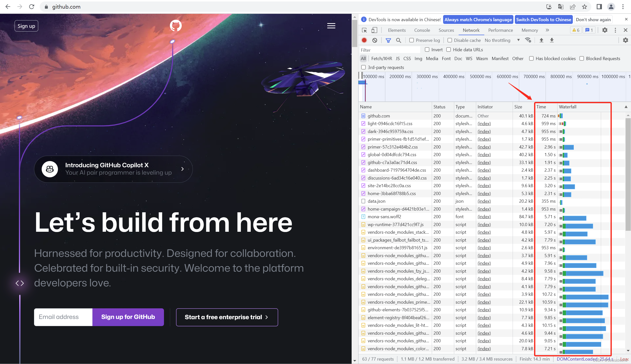Clear the network log
The image size is (631, 364).
[x=375, y=40]
